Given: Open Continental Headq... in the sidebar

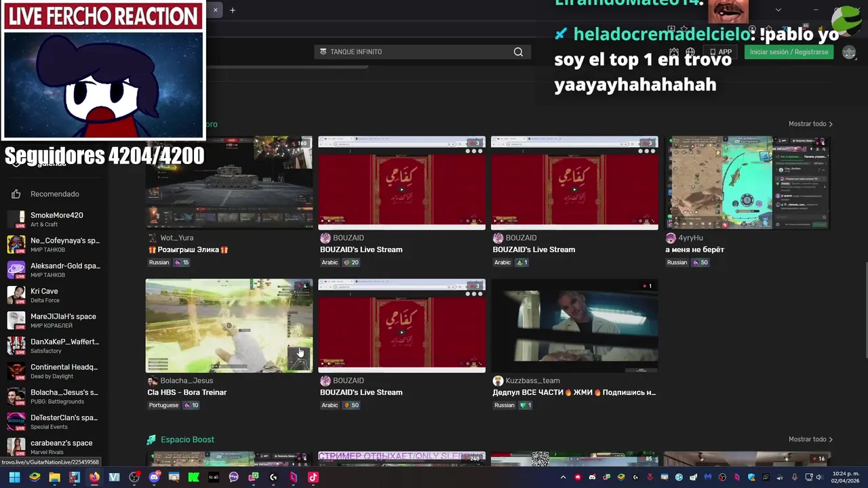Looking at the screenshot, I should tap(54, 371).
